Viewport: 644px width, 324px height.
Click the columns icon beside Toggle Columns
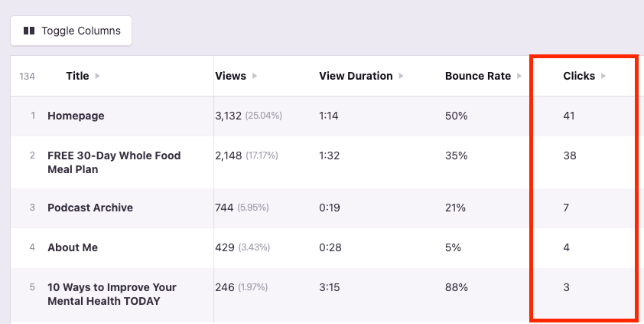pyautogui.click(x=29, y=31)
